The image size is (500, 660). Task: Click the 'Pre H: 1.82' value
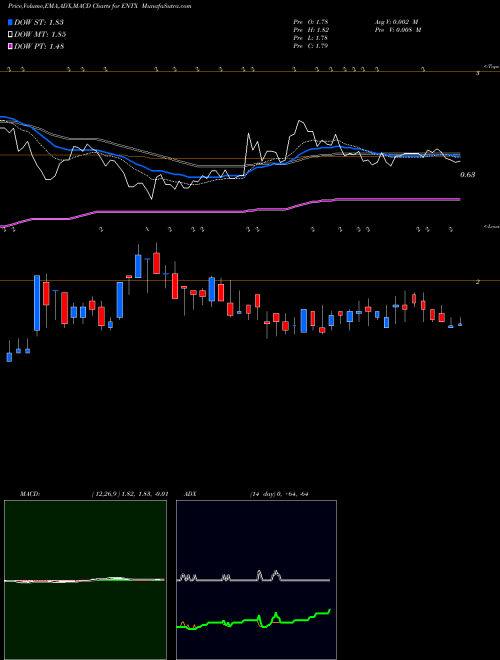311,30
